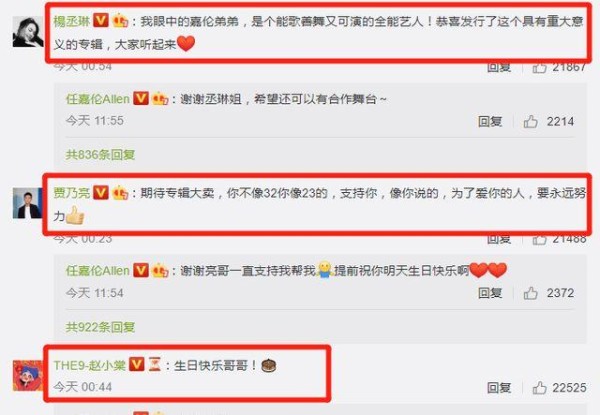
Task: Click the verified V badge next to 贾乃亮
Action: pos(101,192)
